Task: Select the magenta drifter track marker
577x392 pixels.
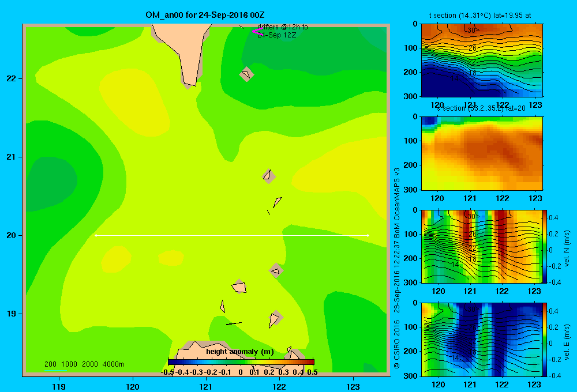Action: [x=257, y=32]
